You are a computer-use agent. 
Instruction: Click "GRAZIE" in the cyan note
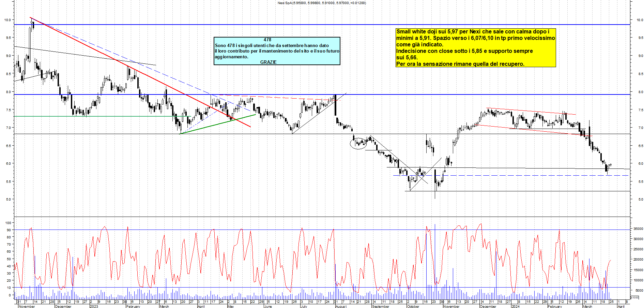coord(269,62)
